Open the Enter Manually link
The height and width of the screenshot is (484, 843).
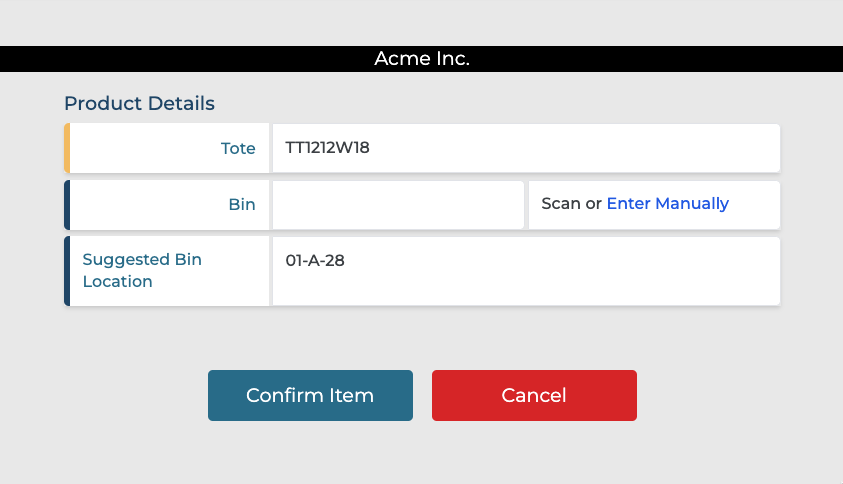click(667, 204)
